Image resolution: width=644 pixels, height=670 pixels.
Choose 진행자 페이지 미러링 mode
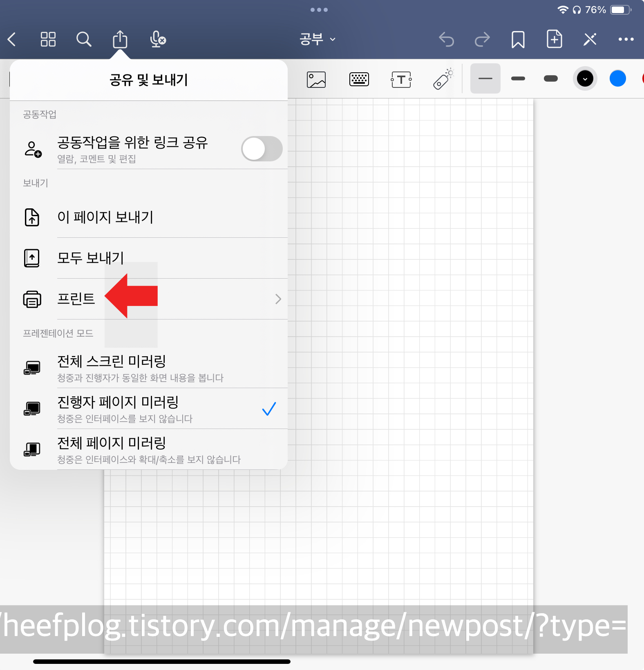click(x=149, y=409)
